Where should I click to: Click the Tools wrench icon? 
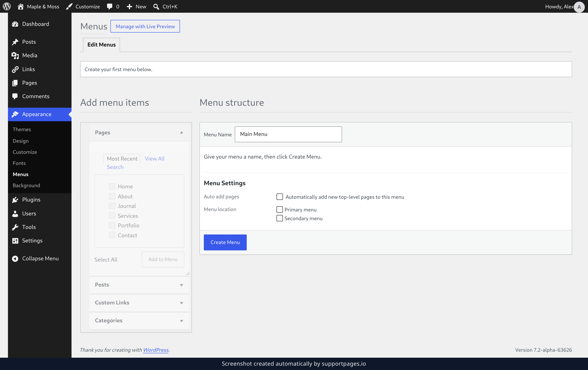pyautogui.click(x=15, y=227)
